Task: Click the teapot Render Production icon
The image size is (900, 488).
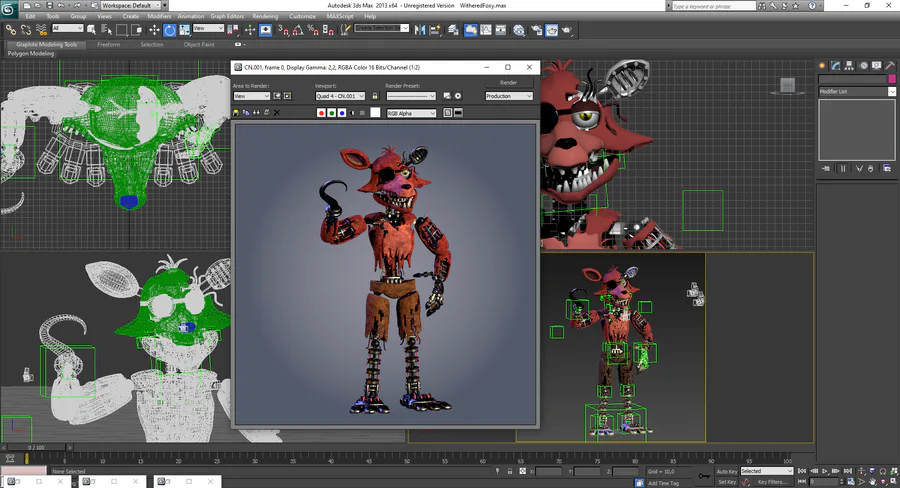Action: click(x=567, y=30)
